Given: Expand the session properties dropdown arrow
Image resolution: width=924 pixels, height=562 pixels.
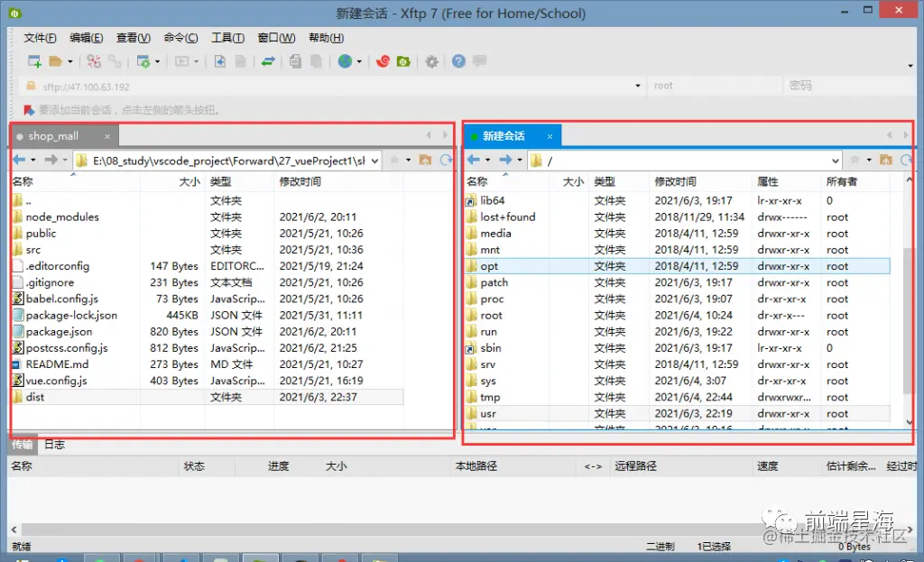Looking at the screenshot, I should [157, 61].
